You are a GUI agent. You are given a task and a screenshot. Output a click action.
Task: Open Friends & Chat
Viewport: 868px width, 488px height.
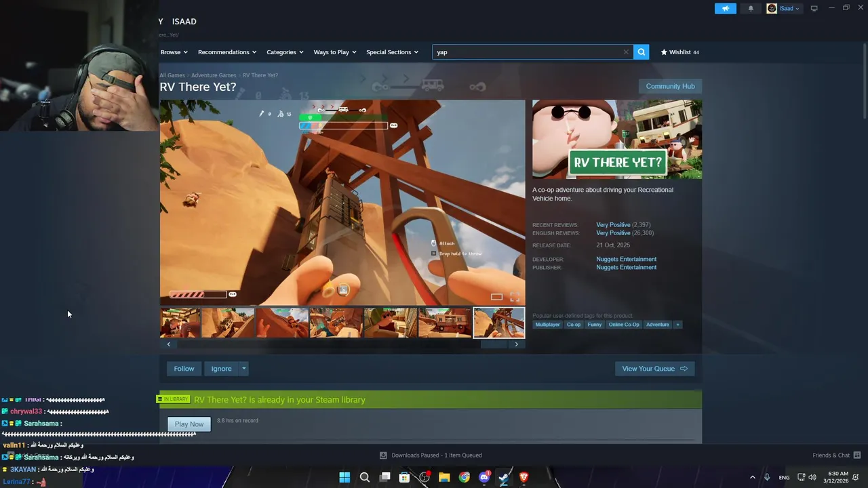836,455
